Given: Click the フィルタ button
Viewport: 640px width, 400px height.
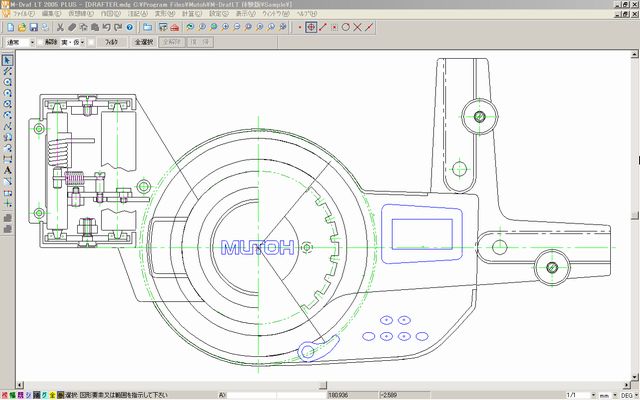Looking at the screenshot, I should tap(111, 42).
